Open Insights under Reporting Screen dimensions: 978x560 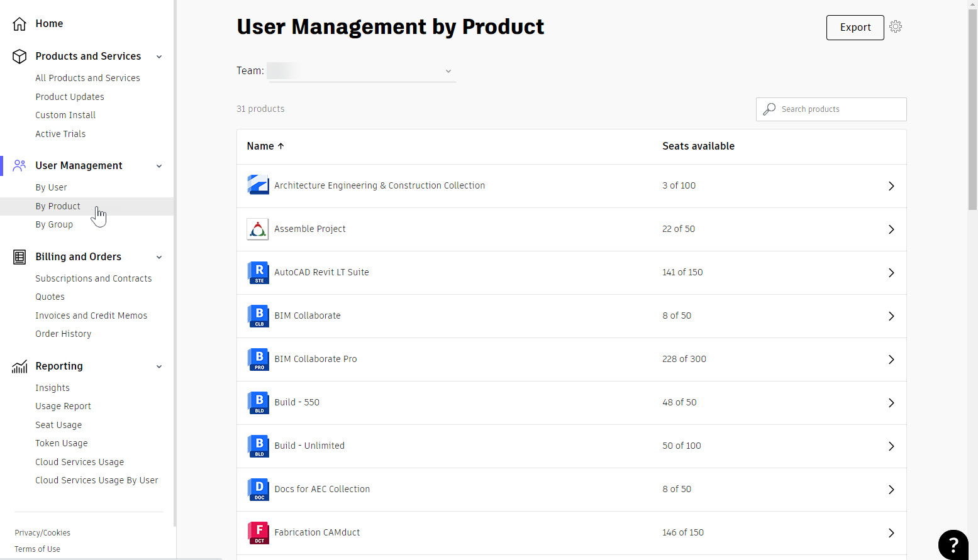click(52, 388)
